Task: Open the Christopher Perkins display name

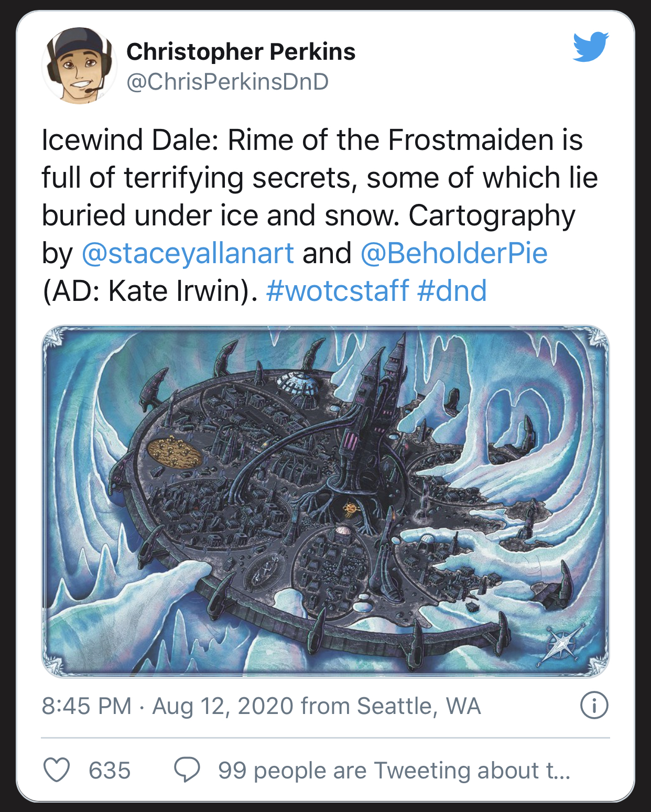Action: (241, 52)
